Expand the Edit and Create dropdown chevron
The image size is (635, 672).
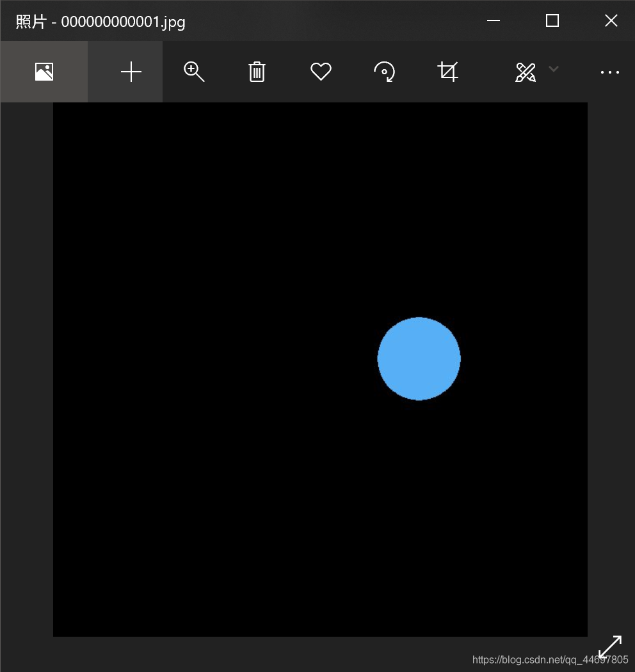[554, 68]
